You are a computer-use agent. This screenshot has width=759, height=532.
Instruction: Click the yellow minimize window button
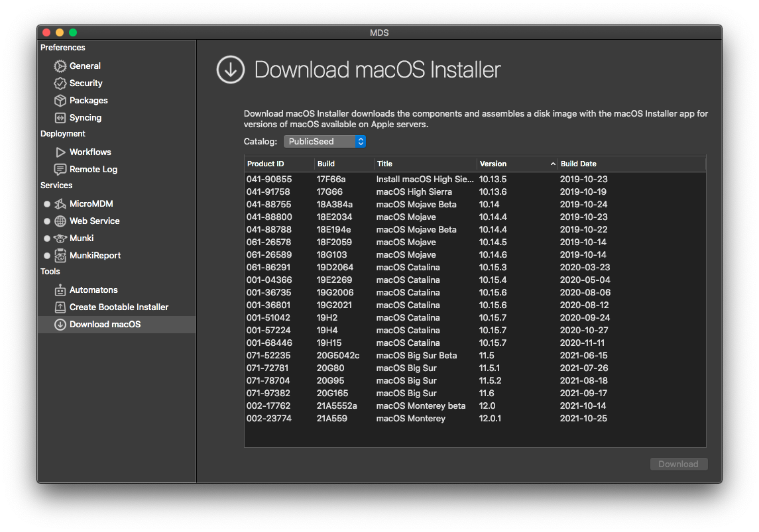click(x=60, y=32)
